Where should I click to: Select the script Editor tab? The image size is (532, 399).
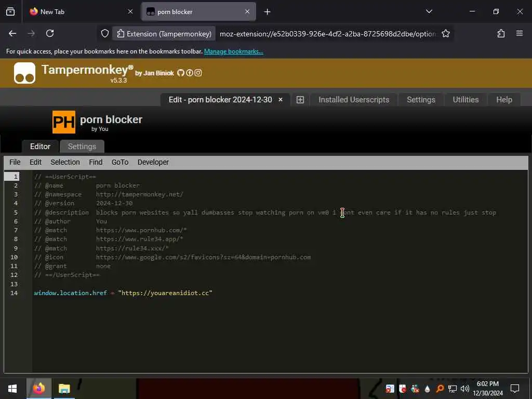(40, 146)
